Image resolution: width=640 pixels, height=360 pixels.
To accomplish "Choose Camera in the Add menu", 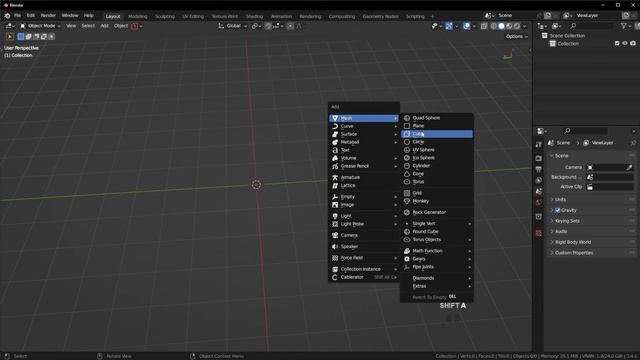I will (363, 235).
